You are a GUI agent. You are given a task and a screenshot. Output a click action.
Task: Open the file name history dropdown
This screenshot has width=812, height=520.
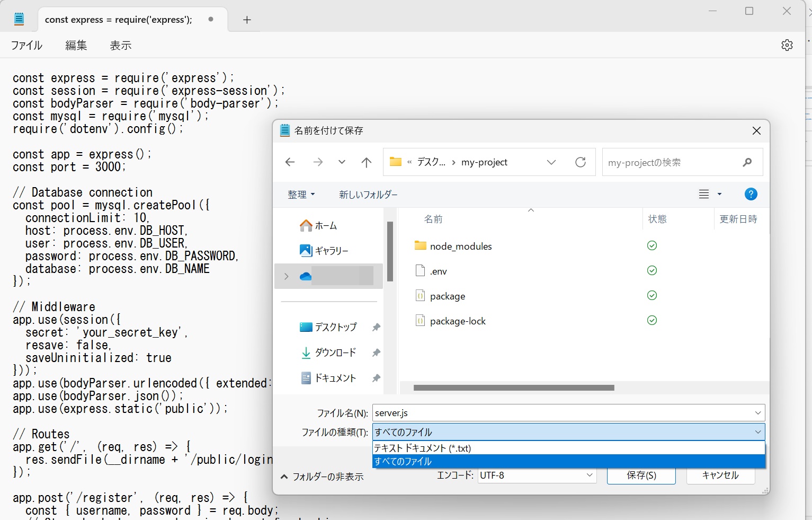pos(758,413)
